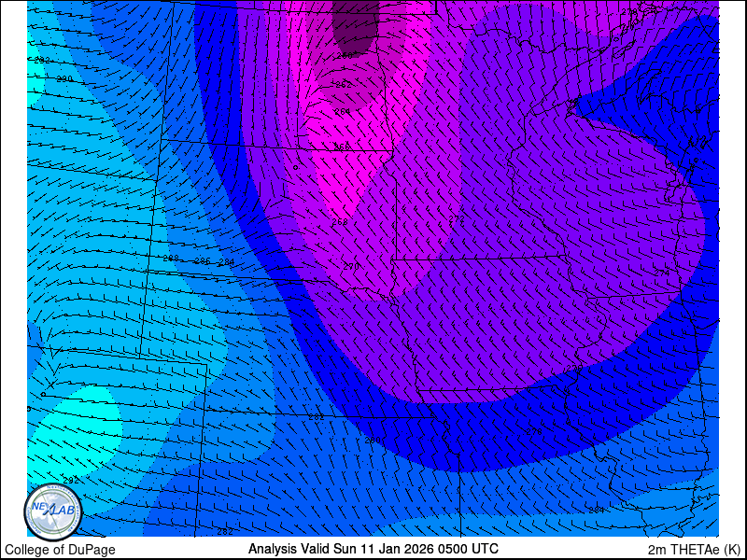The width and height of the screenshot is (747, 560).
Task: Click the 284 label beside the 286 label
Action: (226, 262)
